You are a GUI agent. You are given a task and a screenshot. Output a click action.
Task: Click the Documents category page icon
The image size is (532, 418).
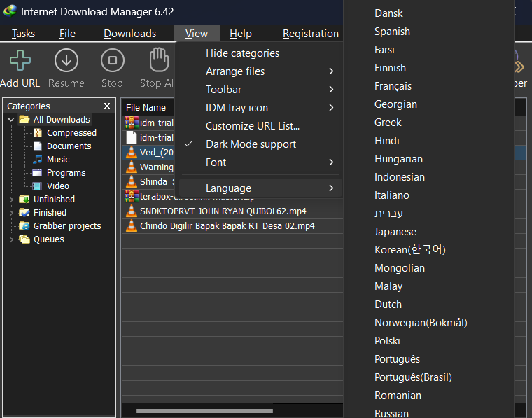[x=38, y=146]
